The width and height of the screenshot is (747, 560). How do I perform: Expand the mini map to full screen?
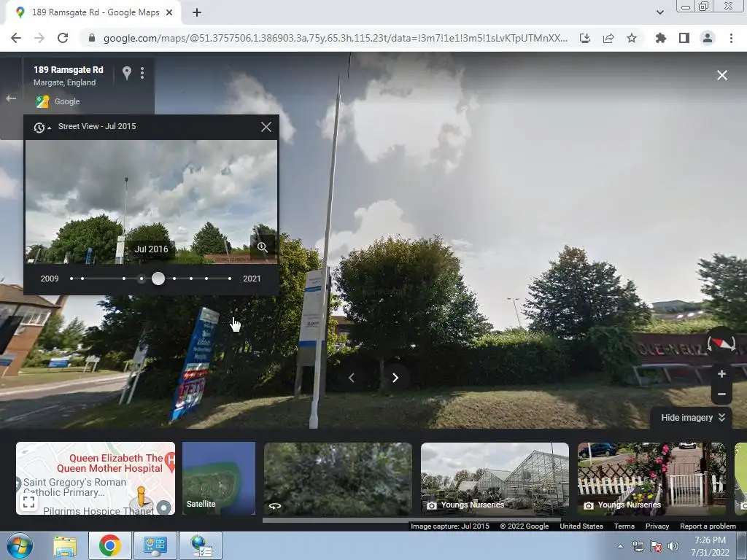click(29, 502)
